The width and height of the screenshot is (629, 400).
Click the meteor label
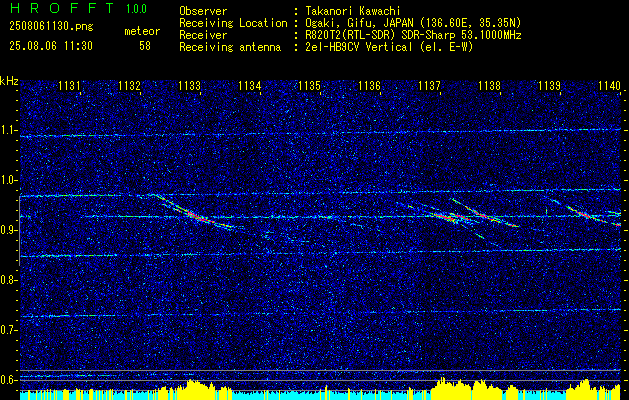(142, 31)
